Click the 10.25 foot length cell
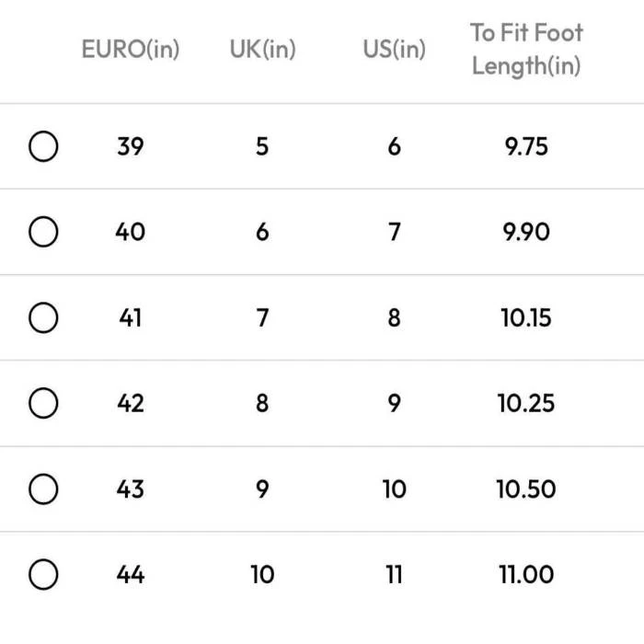Image resolution: width=644 pixels, height=644 pixels. click(526, 403)
